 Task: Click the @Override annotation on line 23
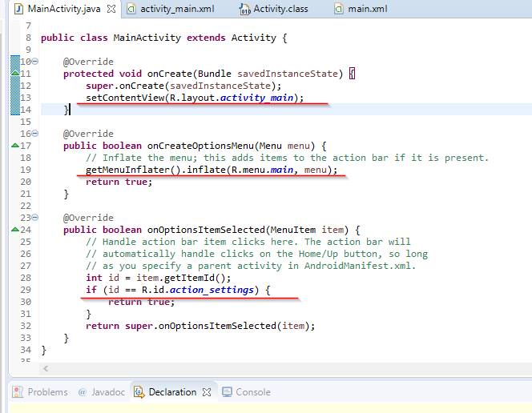pos(88,218)
